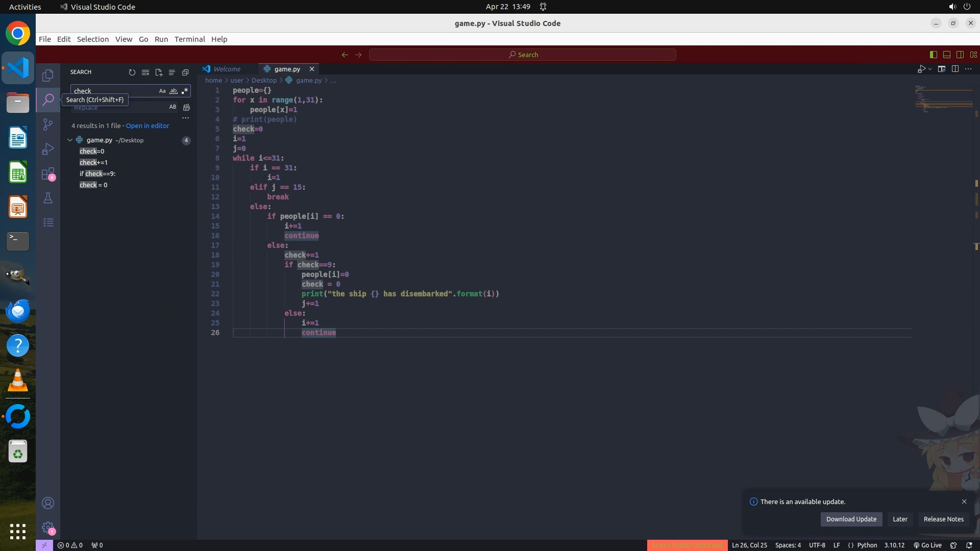Click Replace All icon beside Replace field
The image size is (980, 551).
point(186,107)
